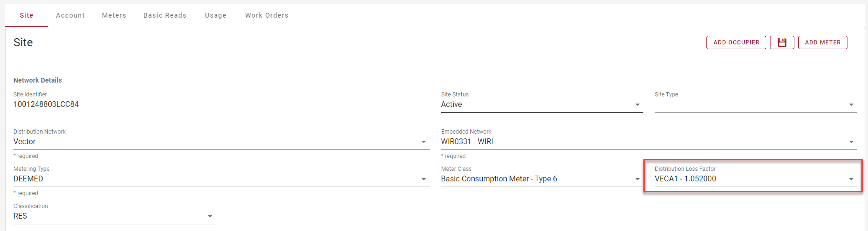Open the Embedded Network dropdown
The height and width of the screenshot is (231, 868).
[x=851, y=142]
